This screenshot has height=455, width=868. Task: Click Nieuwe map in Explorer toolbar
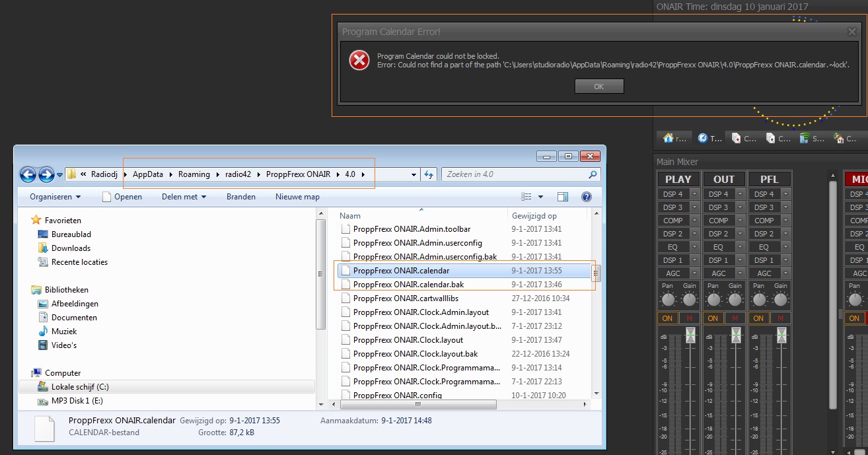tap(297, 197)
